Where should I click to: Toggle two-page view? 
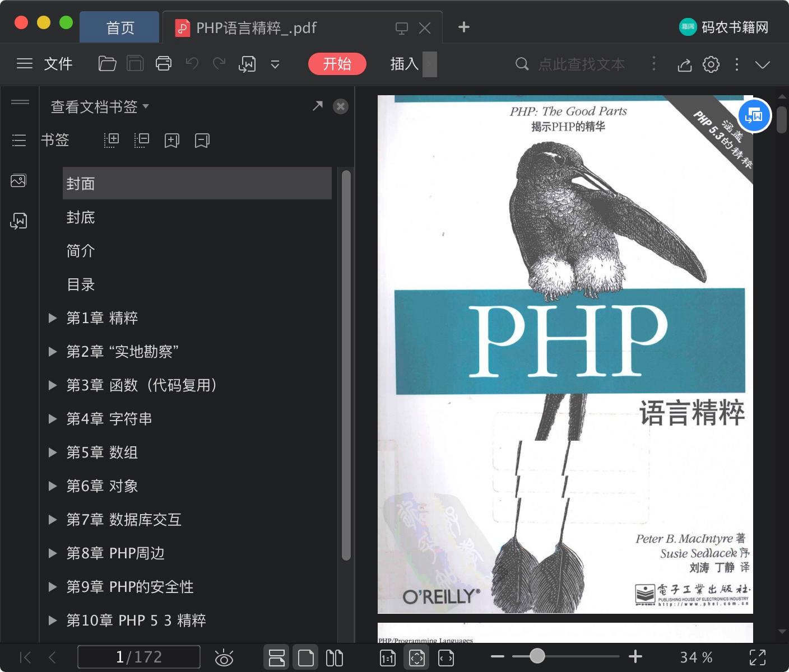click(335, 657)
